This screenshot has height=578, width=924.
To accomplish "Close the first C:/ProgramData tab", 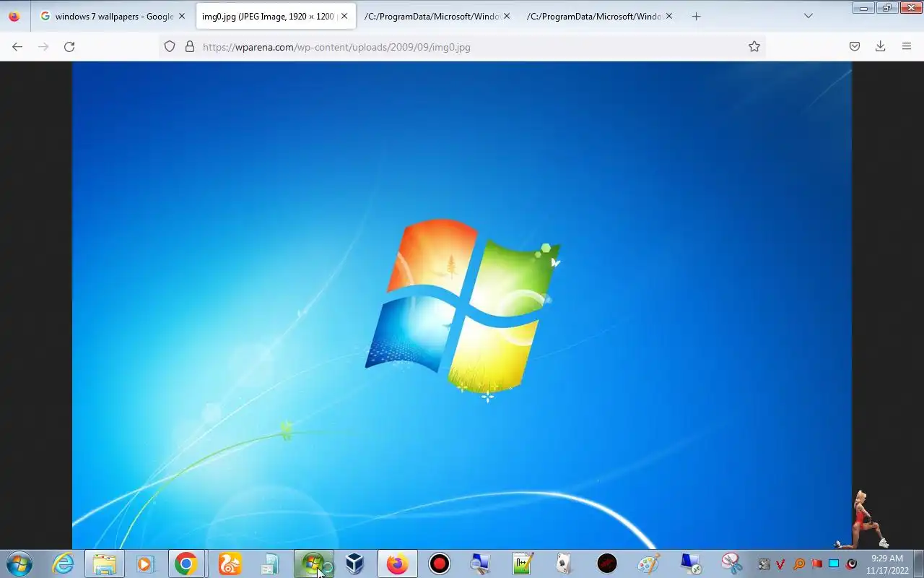I will point(507,16).
